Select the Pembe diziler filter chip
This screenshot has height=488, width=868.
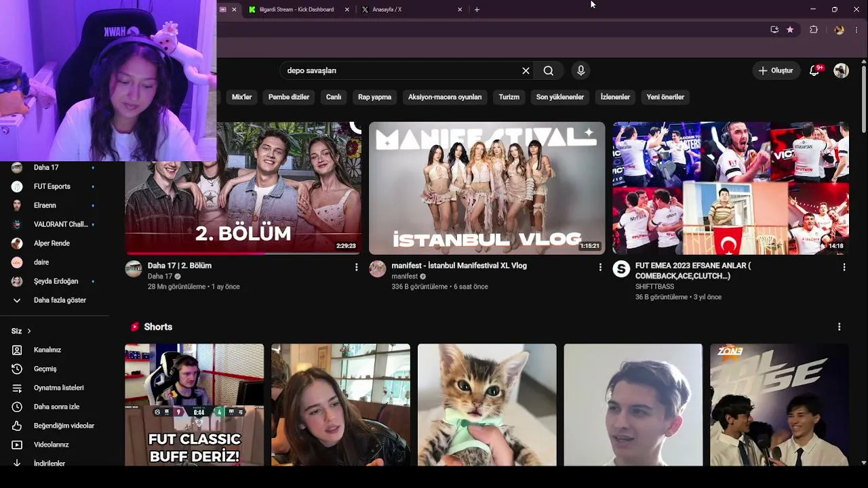[289, 97]
